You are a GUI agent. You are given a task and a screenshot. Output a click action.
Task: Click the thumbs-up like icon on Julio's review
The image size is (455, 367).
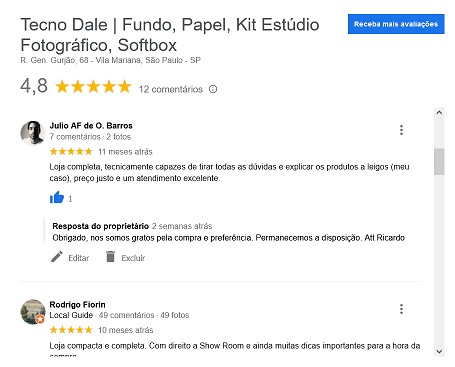coord(57,197)
